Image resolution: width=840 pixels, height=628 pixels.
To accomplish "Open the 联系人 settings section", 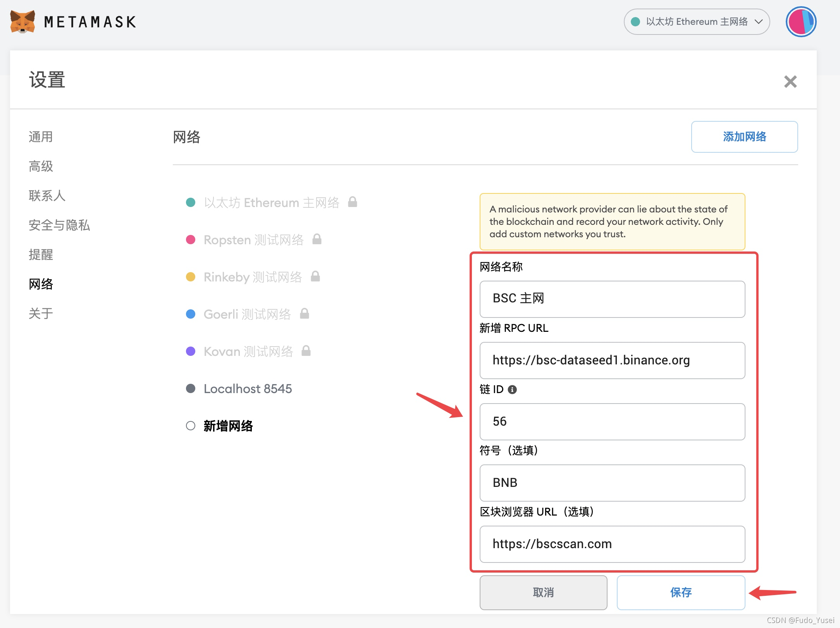I will pyautogui.click(x=47, y=196).
